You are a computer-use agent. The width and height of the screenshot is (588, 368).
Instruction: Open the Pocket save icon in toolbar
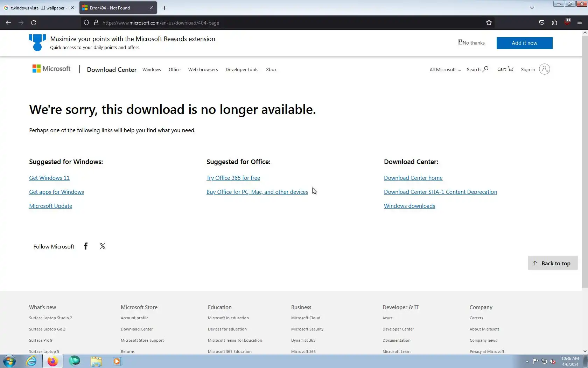click(542, 23)
